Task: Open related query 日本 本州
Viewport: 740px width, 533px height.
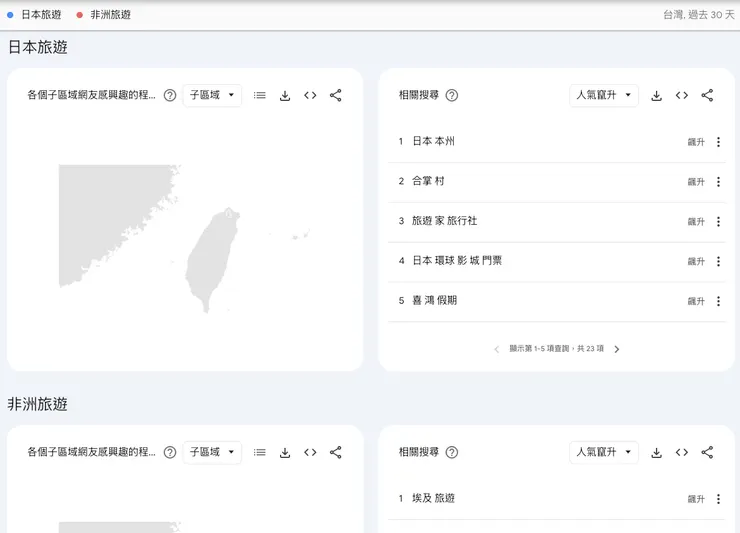Action: point(433,141)
